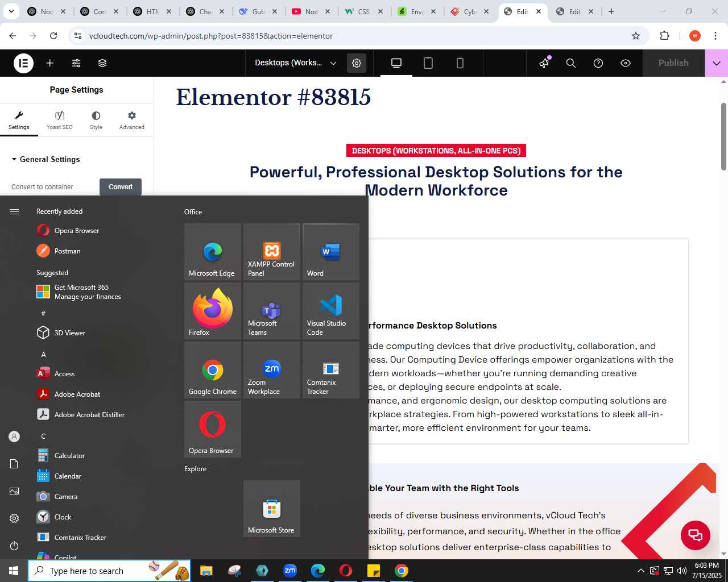Open Zoom from the taskbar
The image size is (728, 582).
click(x=290, y=571)
